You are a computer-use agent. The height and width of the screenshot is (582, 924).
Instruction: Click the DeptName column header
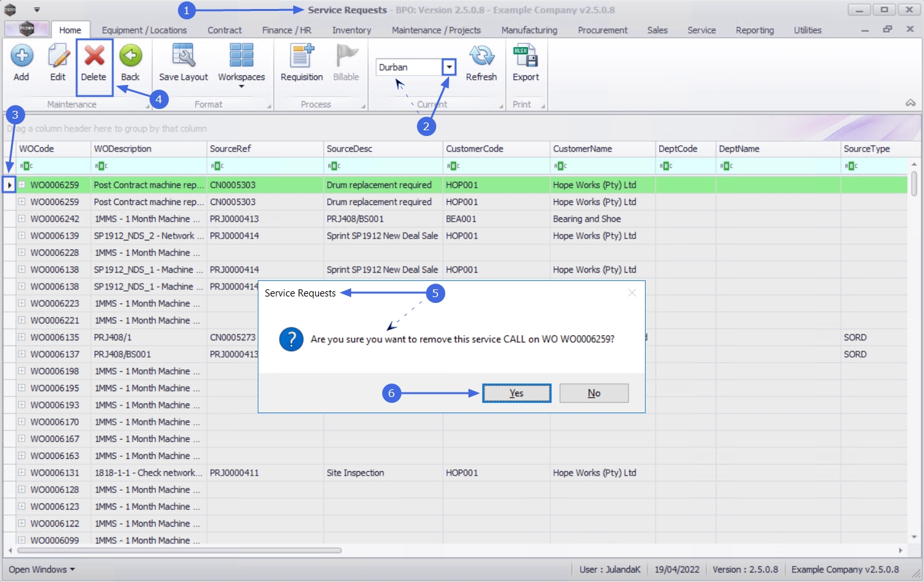[778, 149]
